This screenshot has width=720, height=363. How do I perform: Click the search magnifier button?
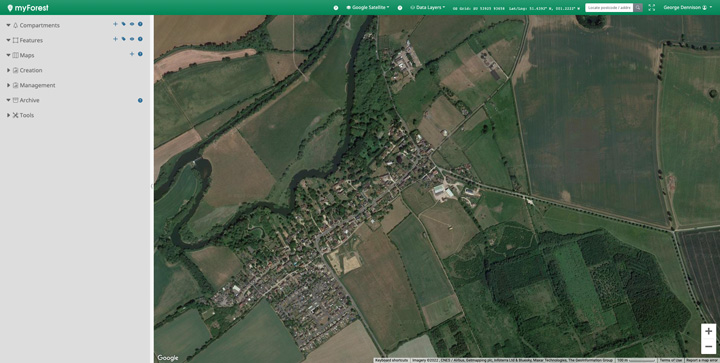pyautogui.click(x=638, y=8)
